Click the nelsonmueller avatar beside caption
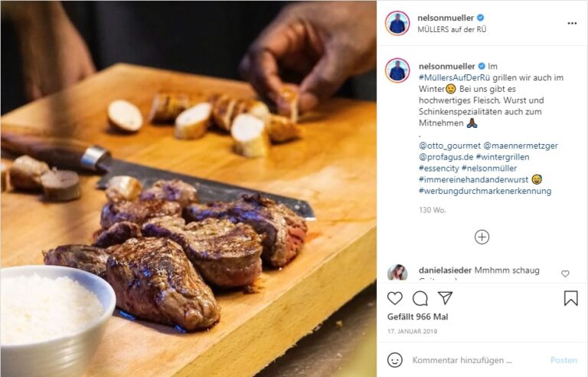The width and height of the screenshot is (588, 377). [397, 70]
